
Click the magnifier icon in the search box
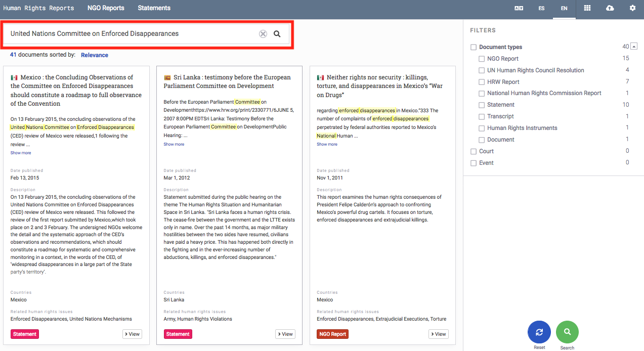pyautogui.click(x=277, y=34)
